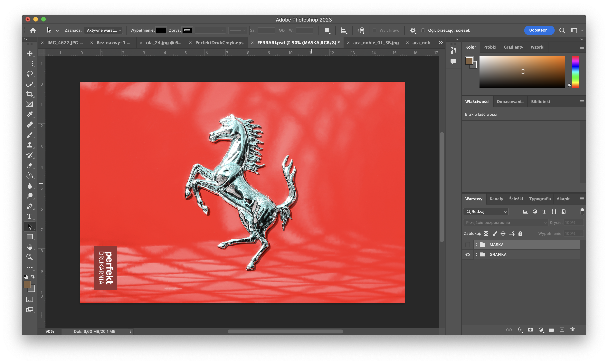The image size is (608, 364).
Task: Click the zoom percentage field 90%
Action: pos(50,332)
